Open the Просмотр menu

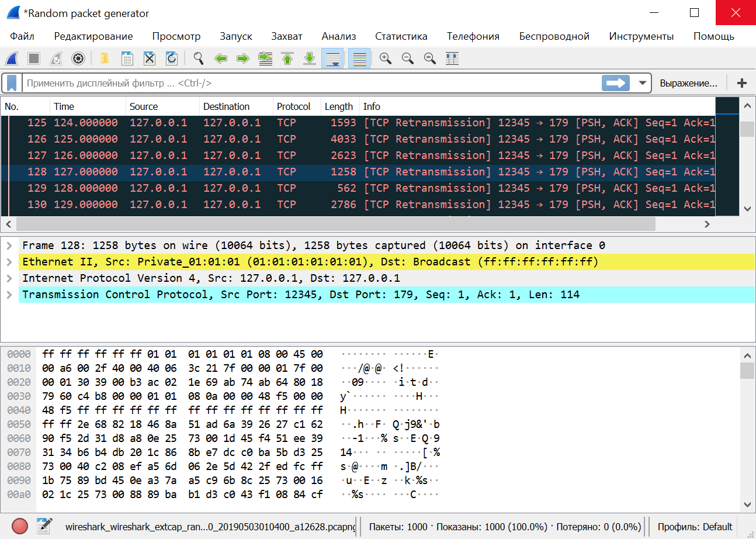pyautogui.click(x=176, y=36)
